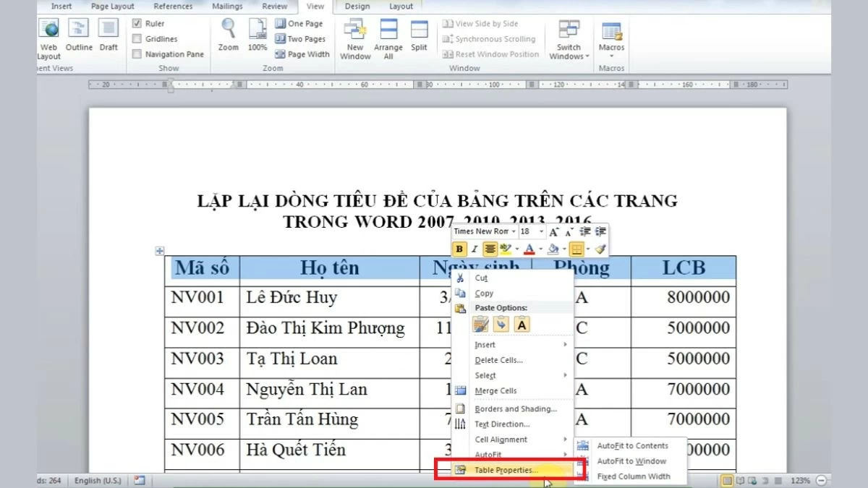Uncheck the Ruler option
868x488 pixels.
[x=137, y=22]
